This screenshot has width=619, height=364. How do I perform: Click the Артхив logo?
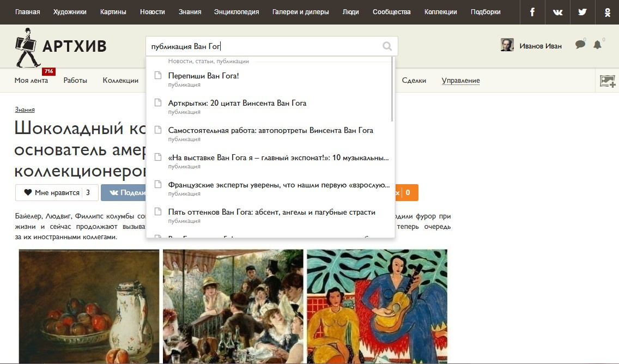pyautogui.click(x=60, y=47)
